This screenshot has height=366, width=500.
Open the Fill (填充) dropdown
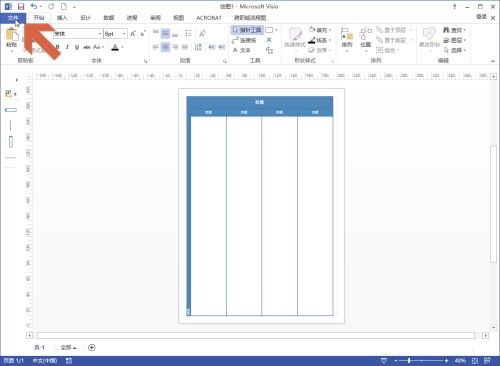pyautogui.click(x=320, y=30)
